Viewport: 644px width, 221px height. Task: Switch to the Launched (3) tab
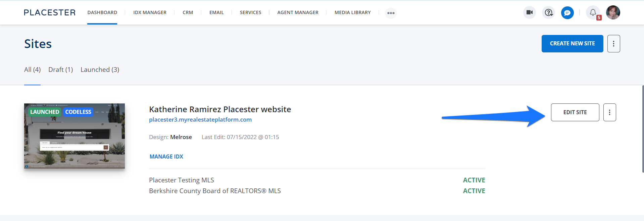tap(100, 70)
